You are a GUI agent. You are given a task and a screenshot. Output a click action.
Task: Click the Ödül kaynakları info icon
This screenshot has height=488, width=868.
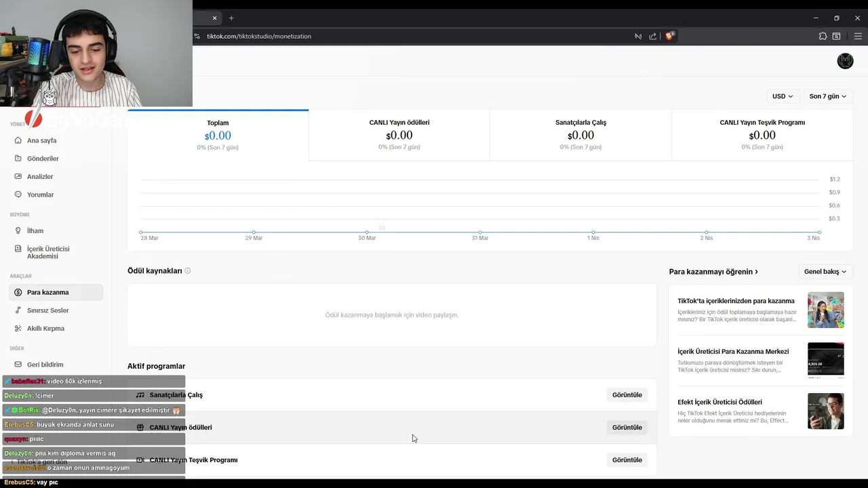point(188,271)
